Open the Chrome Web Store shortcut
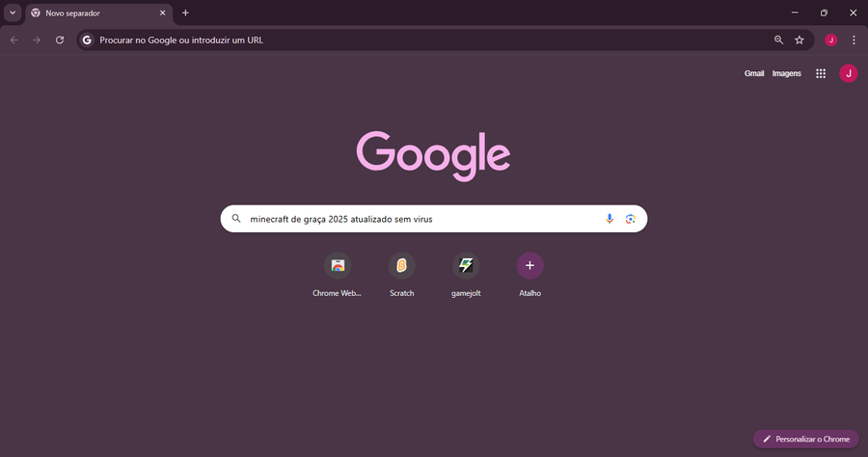This screenshot has width=868, height=457. [338, 276]
